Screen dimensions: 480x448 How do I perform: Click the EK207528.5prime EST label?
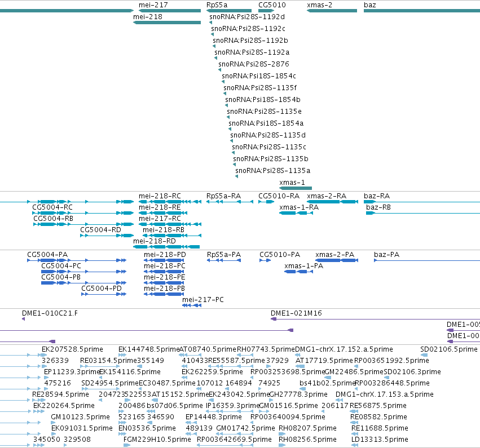[72, 349]
